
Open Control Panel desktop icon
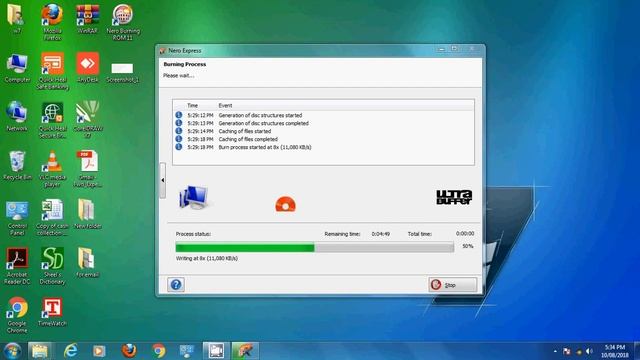pyautogui.click(x=17, y=218)
